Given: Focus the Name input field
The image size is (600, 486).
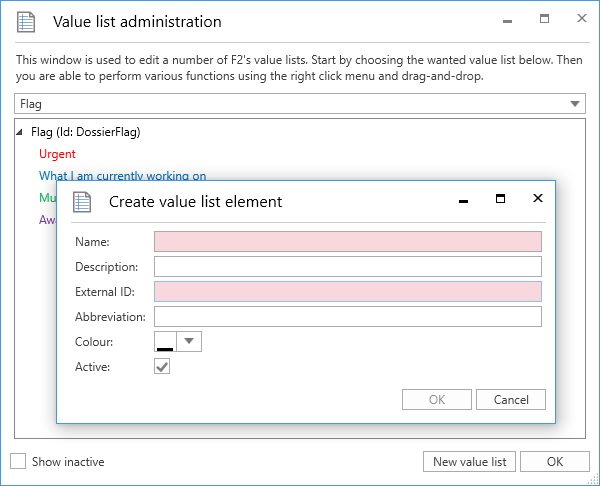Looking at the screenshot, I should (347, 241).
